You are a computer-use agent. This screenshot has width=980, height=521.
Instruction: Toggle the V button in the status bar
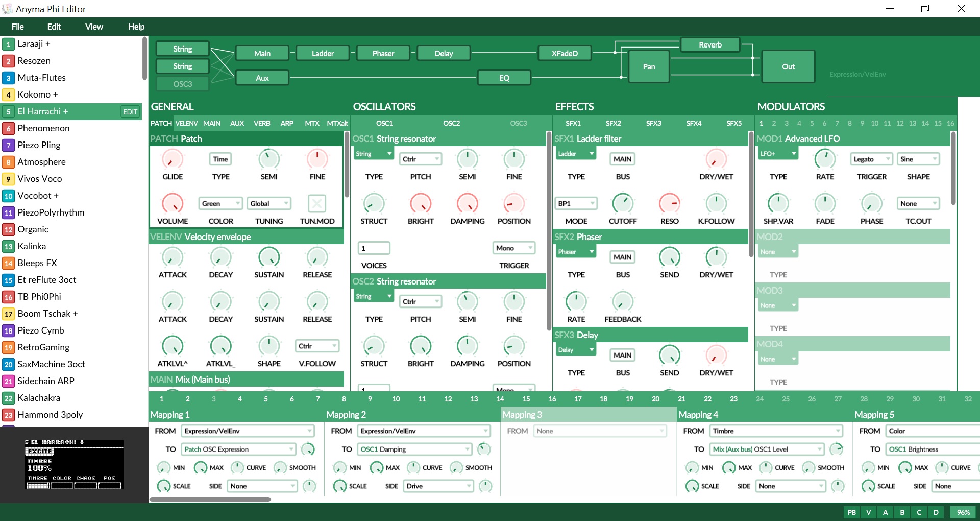pos(868,512)
